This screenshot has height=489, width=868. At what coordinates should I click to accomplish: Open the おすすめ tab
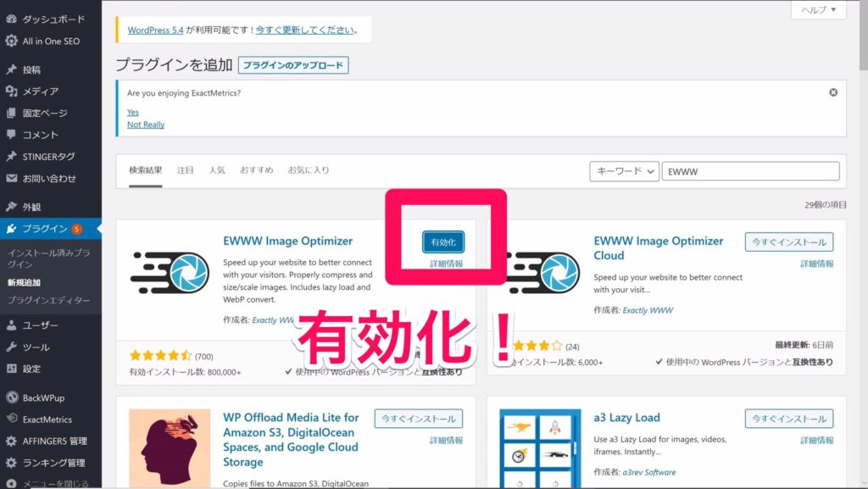[x=256, y=169]
